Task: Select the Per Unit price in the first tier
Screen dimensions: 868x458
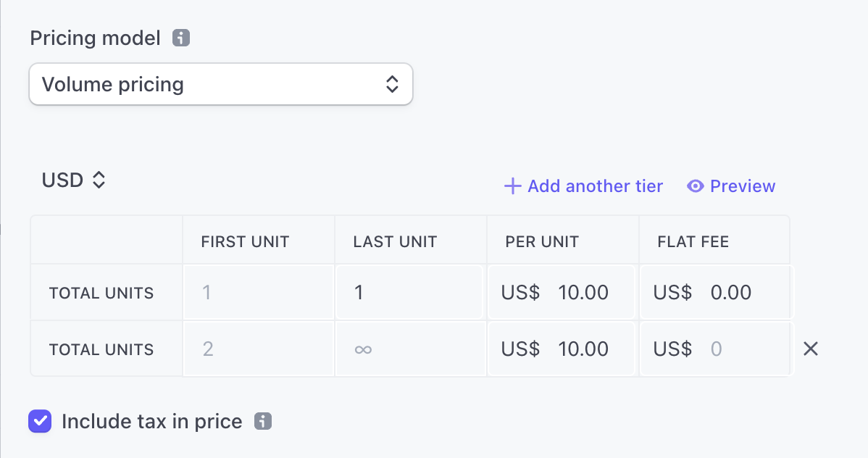Action: (x=583, y=293)
